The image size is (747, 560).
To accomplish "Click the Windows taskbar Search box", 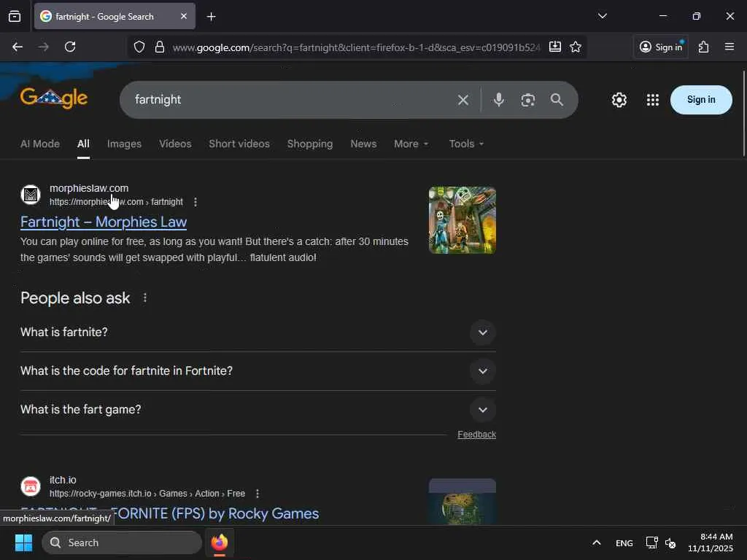I will [x=122, y=542].
